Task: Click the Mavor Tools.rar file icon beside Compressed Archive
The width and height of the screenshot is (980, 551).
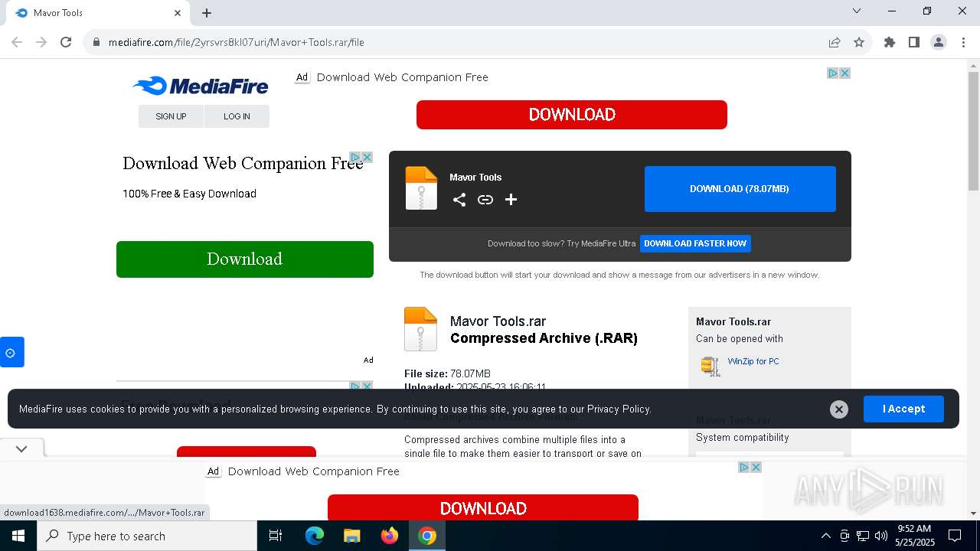Action: pos(420,329)
